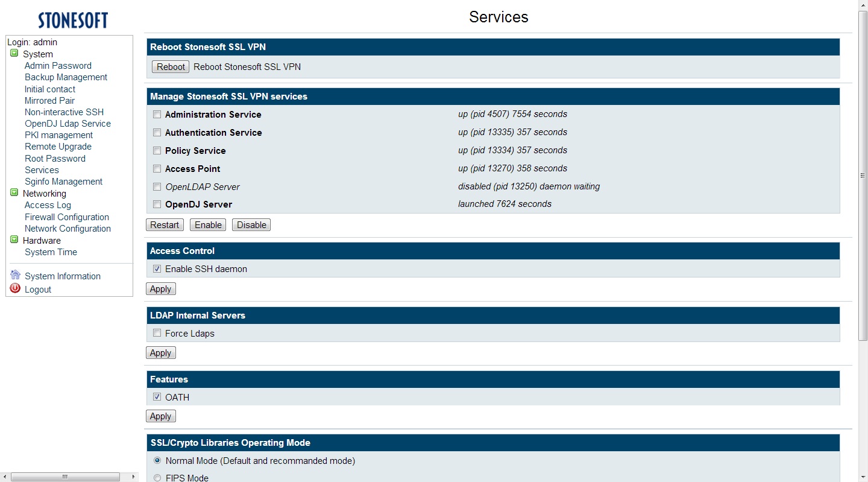Click the System Information home icon
The height and width of the screenshot is (482, 868).
[x=15, y=275]
